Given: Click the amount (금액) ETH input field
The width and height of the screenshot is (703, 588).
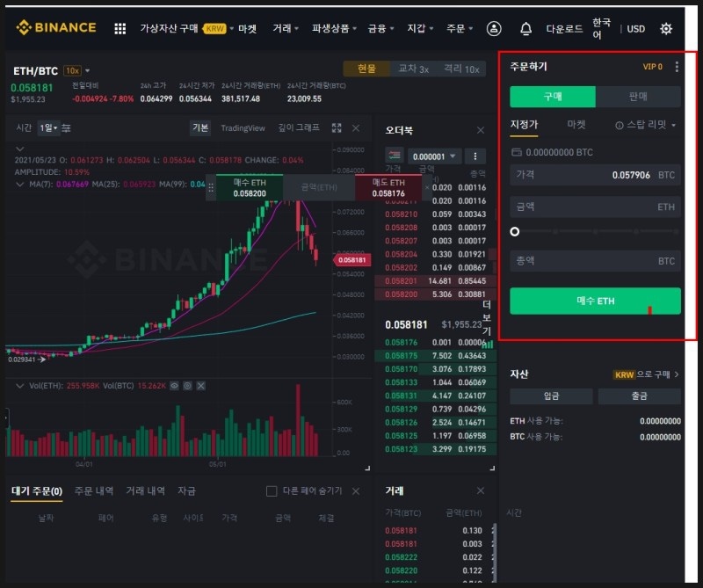Looking at the screenshot, I should click(x=595, y=207).
